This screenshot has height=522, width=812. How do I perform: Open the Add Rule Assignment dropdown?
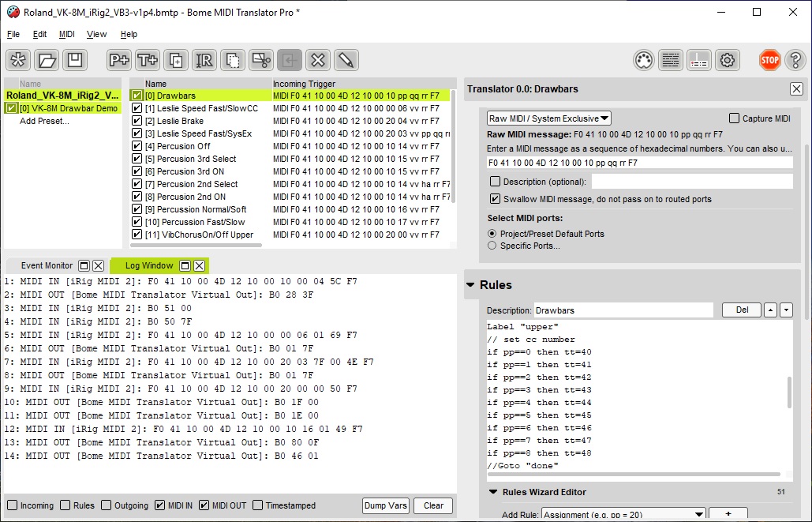624,514
